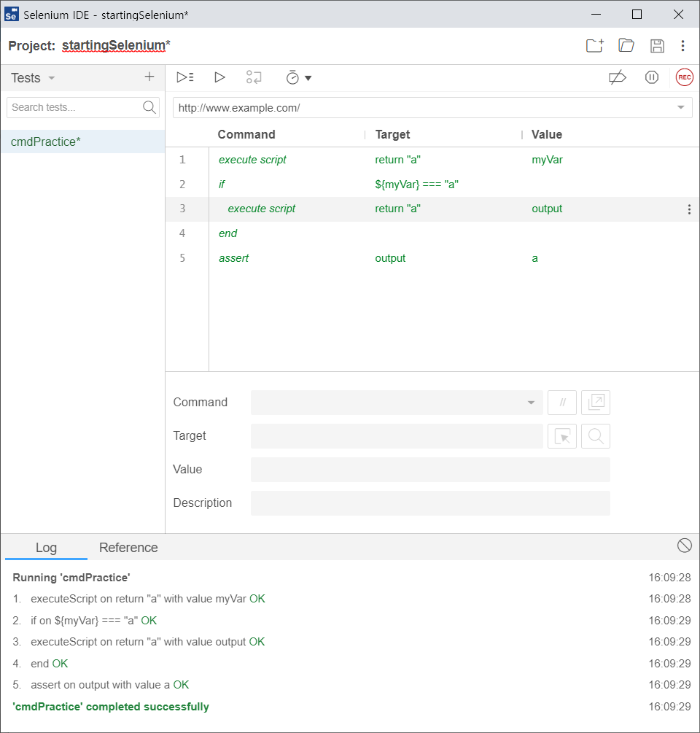Screen dimensions: 700x733
Task: Click Target column header
Action: (392, 135)
